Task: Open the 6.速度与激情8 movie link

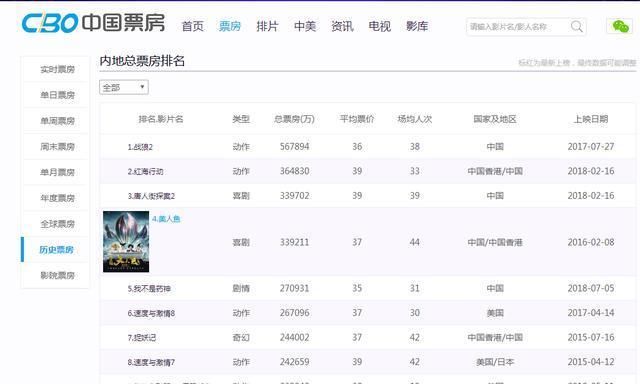Action: coord(151,313)
